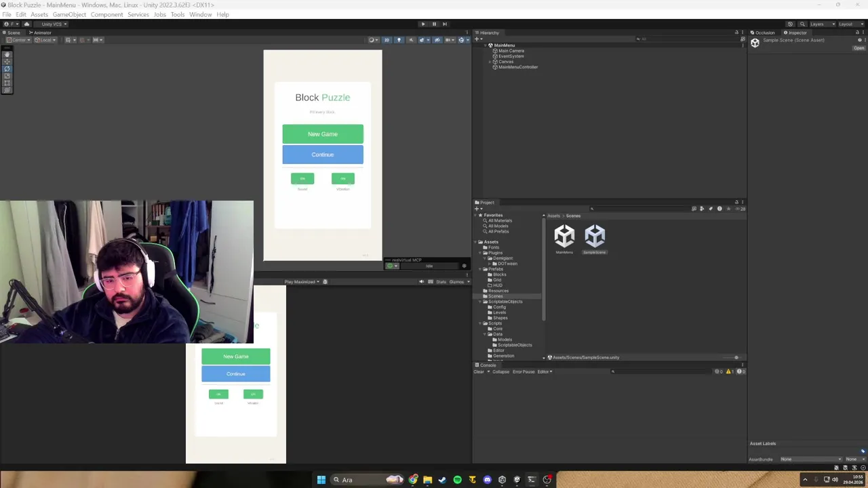Open the Play Maximized dropdown
This screenshot has height=488, width=868.
click(x=301, y=282)
